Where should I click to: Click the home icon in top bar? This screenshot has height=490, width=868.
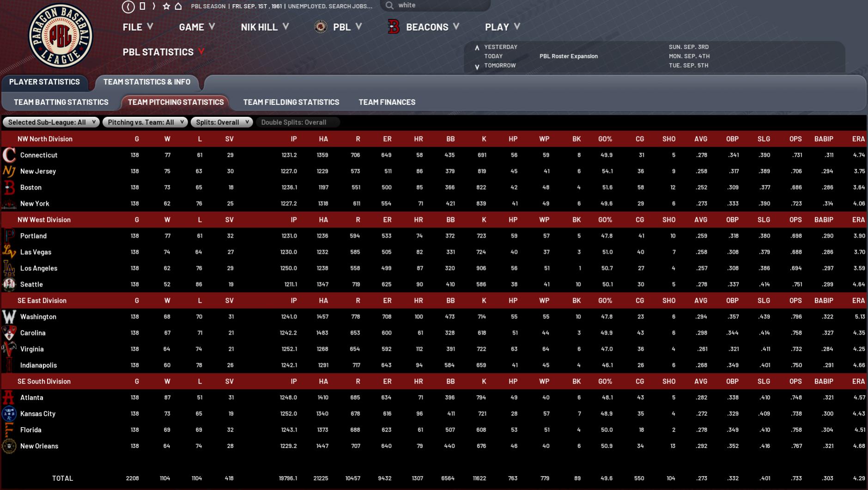(x=178, y=6)
